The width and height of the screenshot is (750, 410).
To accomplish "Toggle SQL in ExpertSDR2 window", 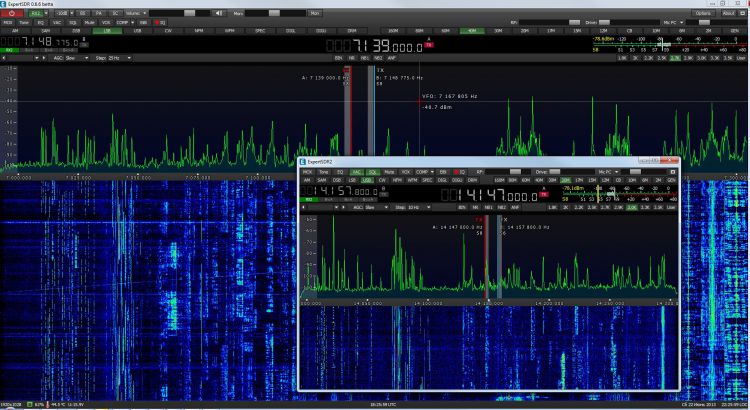I will click(373, 172).
